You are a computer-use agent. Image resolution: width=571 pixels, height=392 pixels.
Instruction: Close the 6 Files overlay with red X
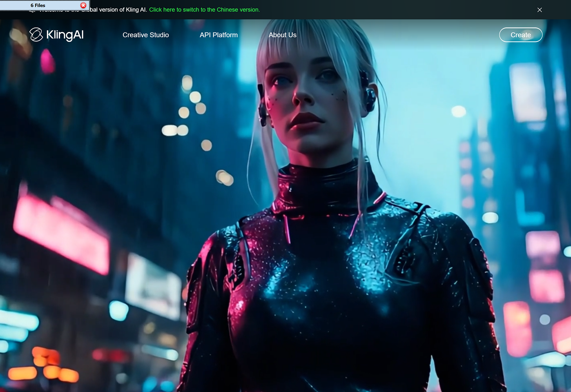(x=83, y=5)
